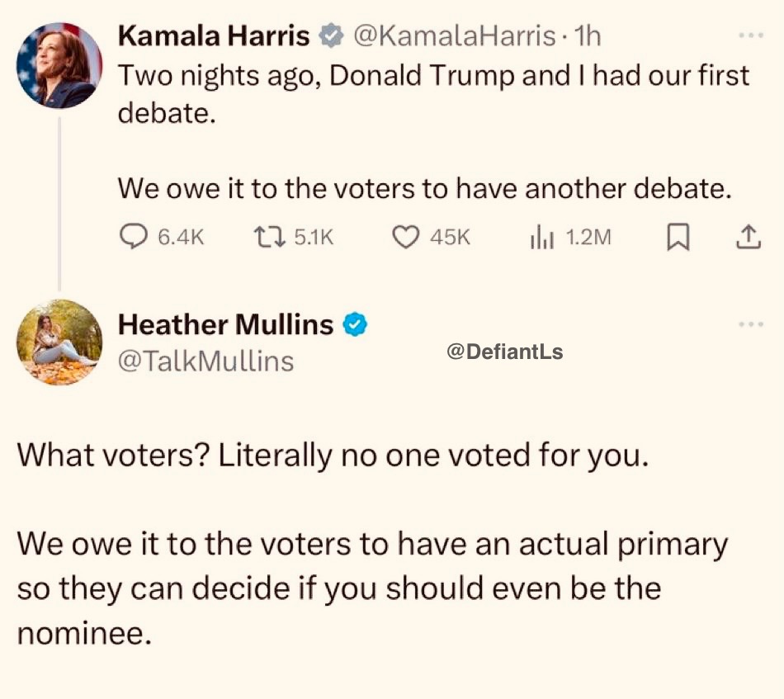Click the reply comment icon
Viewport: 784px width, 699px height.
point(133,238)
